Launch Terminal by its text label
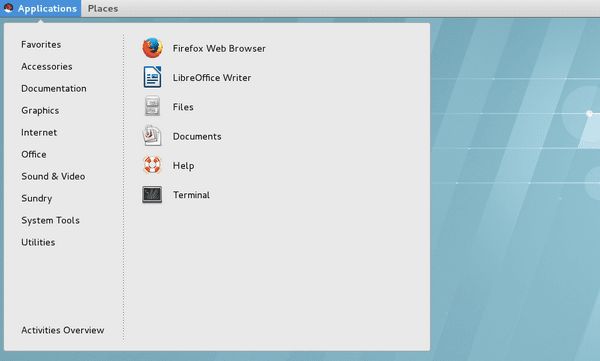Screen dimensions: 600x361 191,195
